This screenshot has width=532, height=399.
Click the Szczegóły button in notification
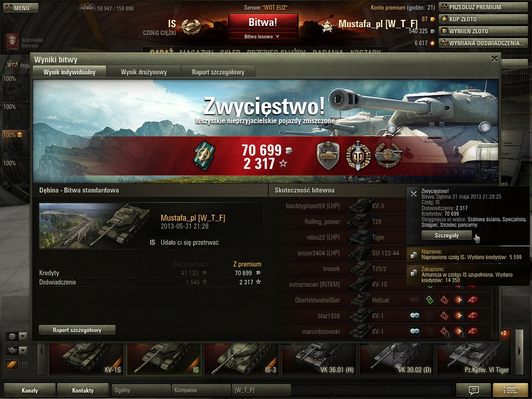(x=447, y=235)
